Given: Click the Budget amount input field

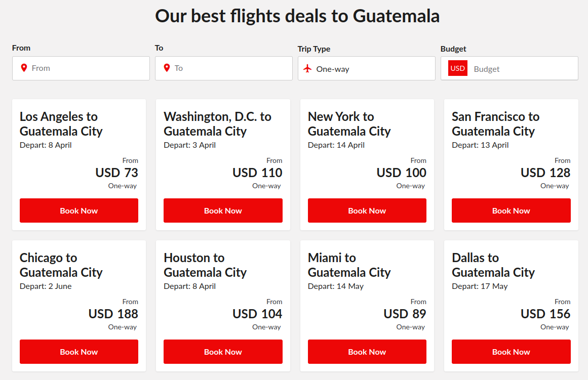Looking at the screenshot, I should point(522,69).
